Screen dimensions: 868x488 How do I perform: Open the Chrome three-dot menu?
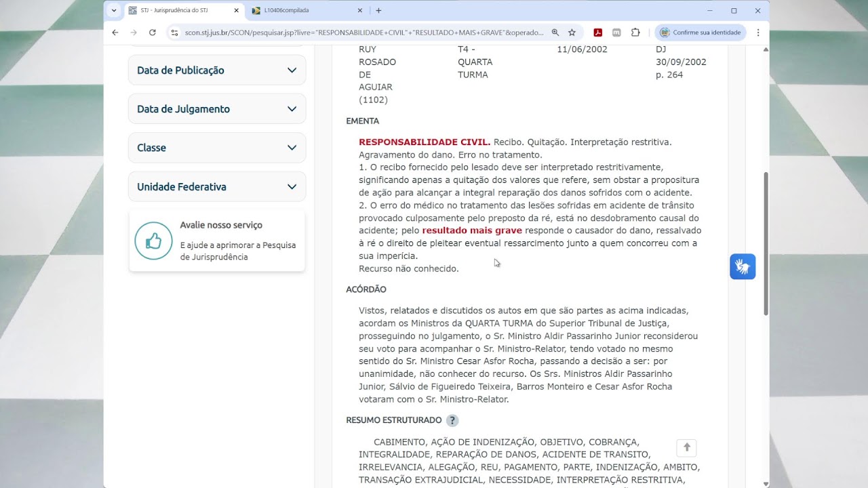[x=757, y=33]
